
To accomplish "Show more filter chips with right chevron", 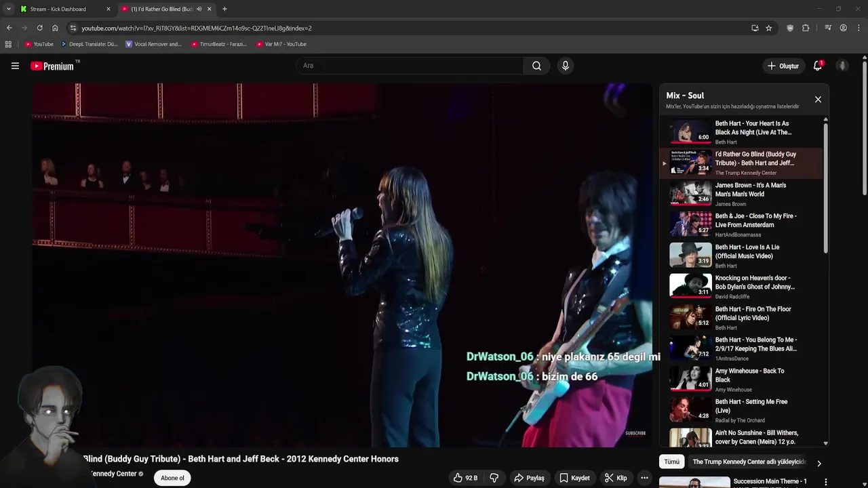I will (818, 464).
